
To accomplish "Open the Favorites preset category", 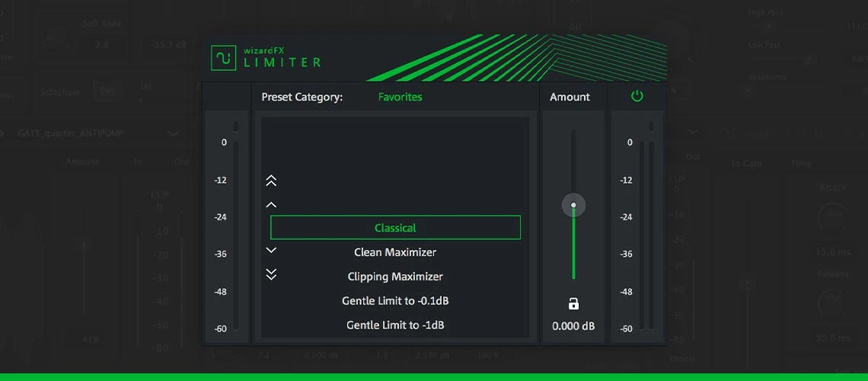I will [400, 97].
